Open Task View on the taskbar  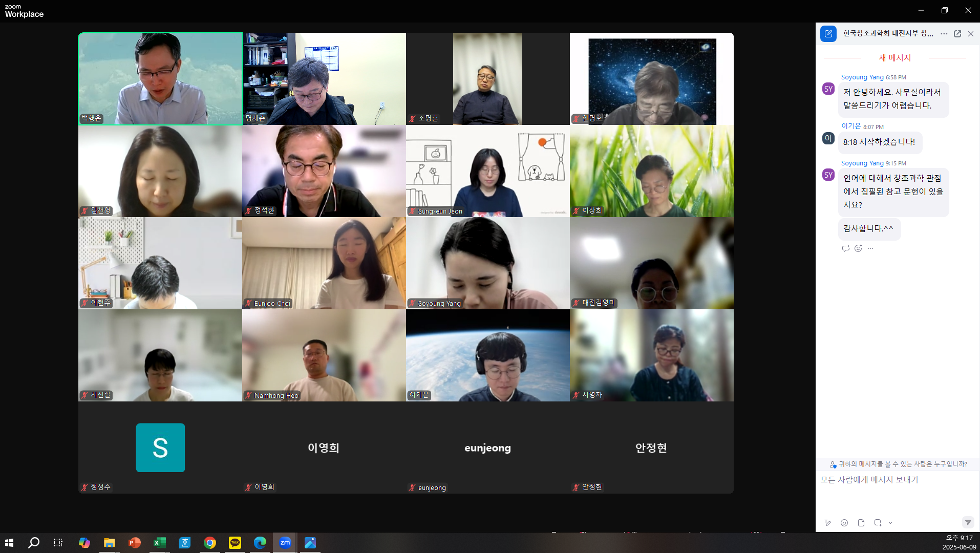58,543
